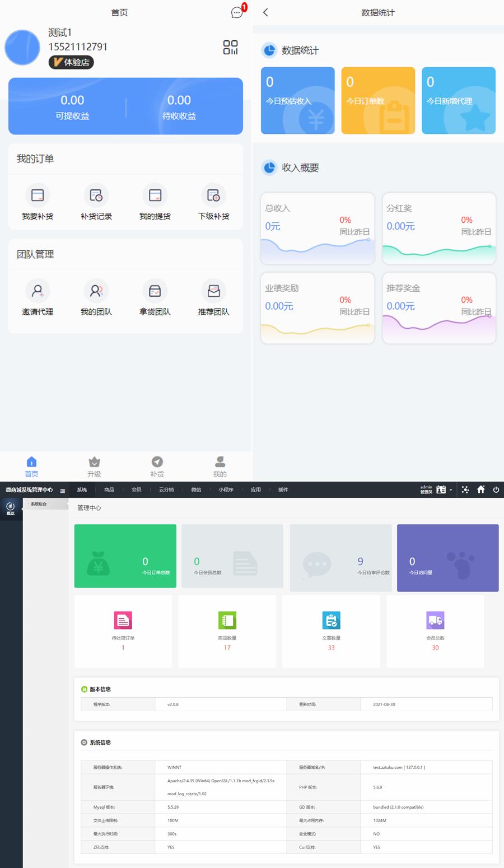The image size is (504, 868).
Task: Switch to the 升级 bottom tab
Action: 94,466
